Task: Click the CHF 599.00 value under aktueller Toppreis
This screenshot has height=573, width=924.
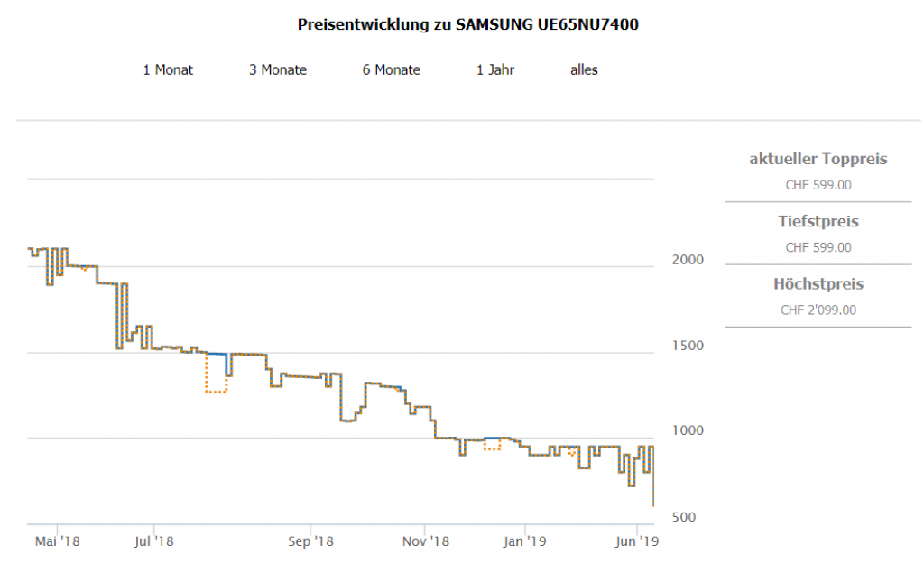Action: coord(818,185)
